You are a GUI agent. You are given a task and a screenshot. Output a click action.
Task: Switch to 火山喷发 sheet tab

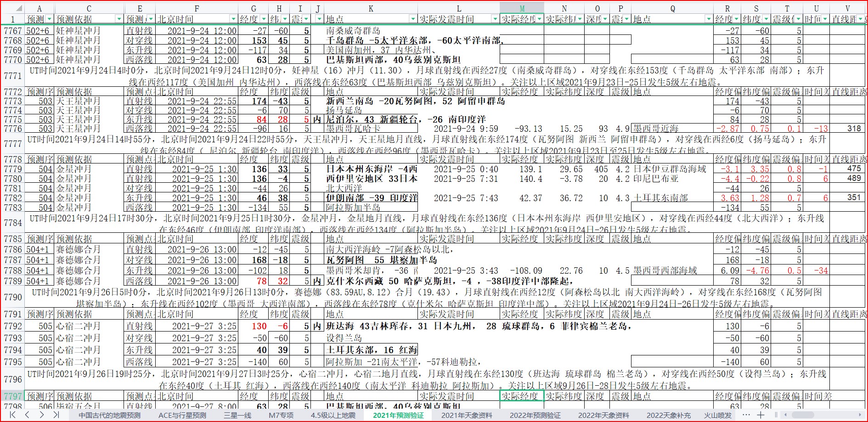click(718, 415)
